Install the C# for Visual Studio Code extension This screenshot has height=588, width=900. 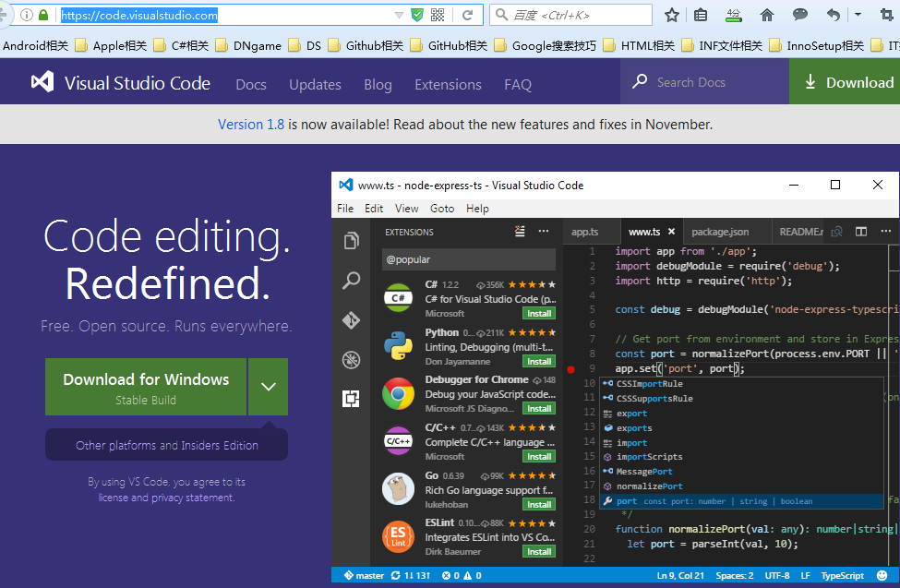[x=539, y=314]
